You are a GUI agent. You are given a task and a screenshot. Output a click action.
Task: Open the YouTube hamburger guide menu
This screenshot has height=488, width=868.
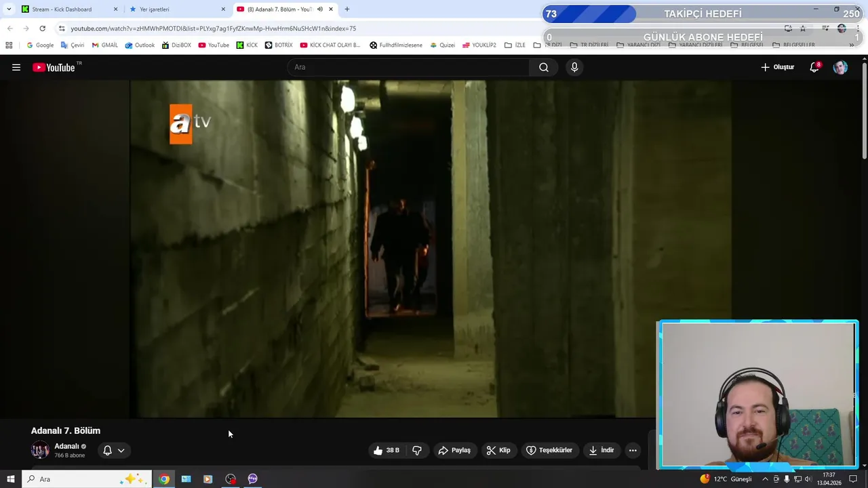(16, 67)
